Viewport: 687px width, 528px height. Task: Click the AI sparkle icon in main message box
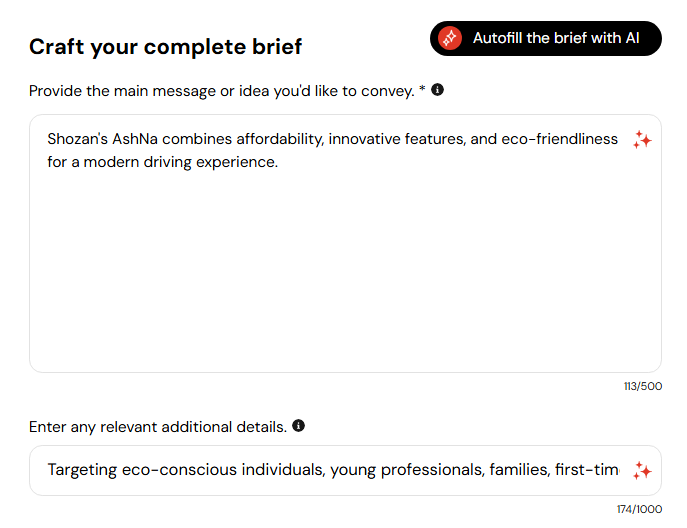pyautogui.click(x=642, y=141)
